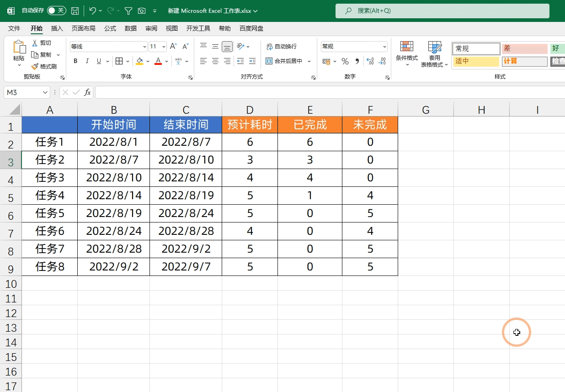Click the 剪切 cut button

pos(42,43)
